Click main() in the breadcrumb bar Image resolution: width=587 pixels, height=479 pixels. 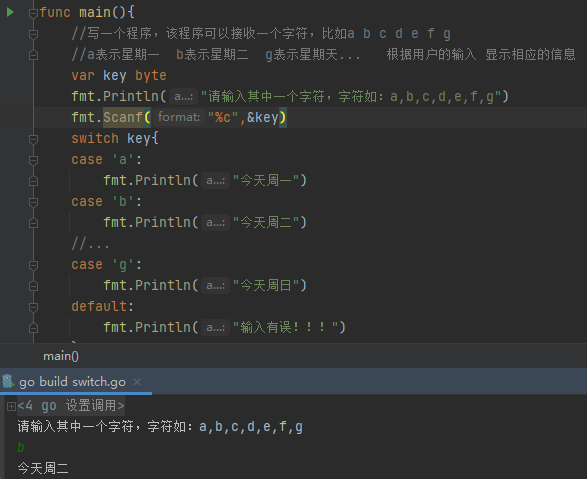(61, 356)
